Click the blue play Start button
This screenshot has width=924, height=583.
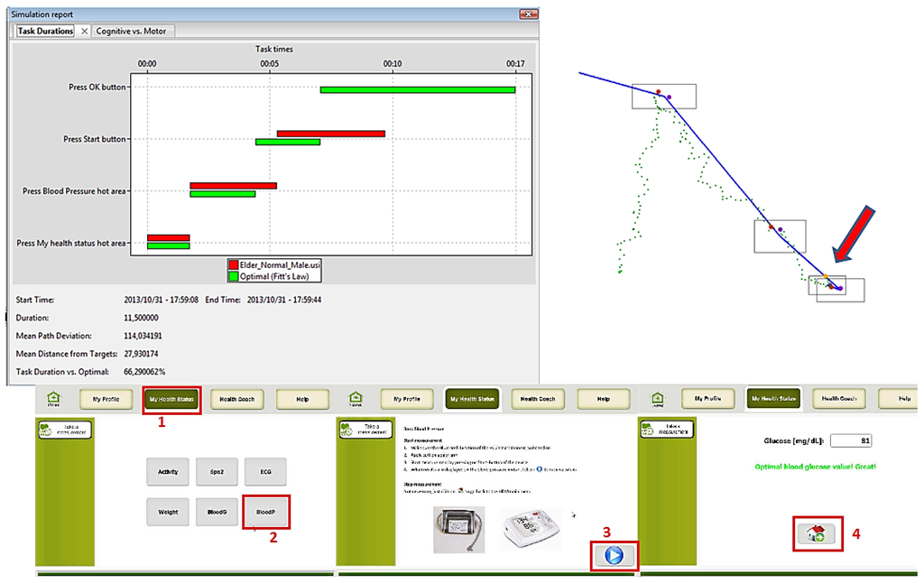coord(614,555)
